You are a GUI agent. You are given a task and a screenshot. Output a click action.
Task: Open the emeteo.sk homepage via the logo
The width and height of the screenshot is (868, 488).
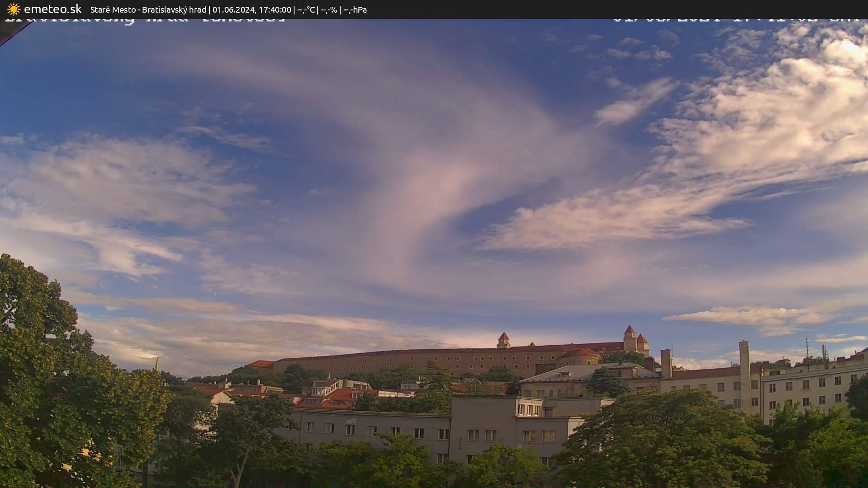[53, 9]
